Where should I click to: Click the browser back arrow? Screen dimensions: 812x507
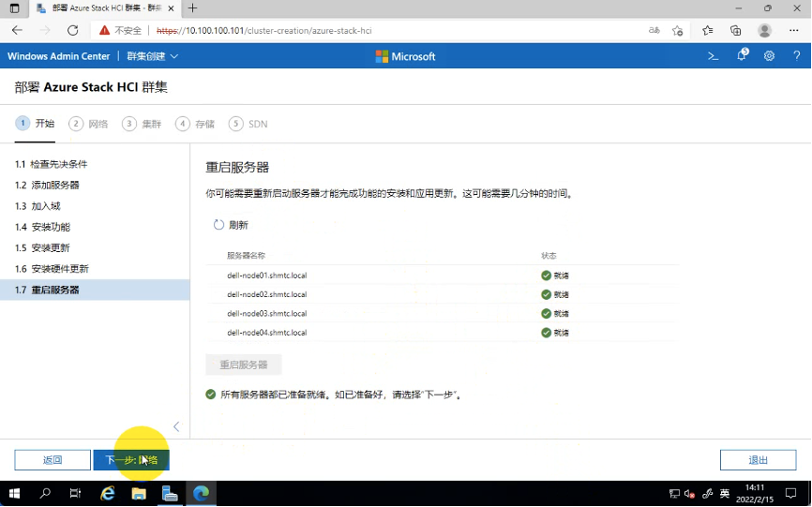[17, 31]
